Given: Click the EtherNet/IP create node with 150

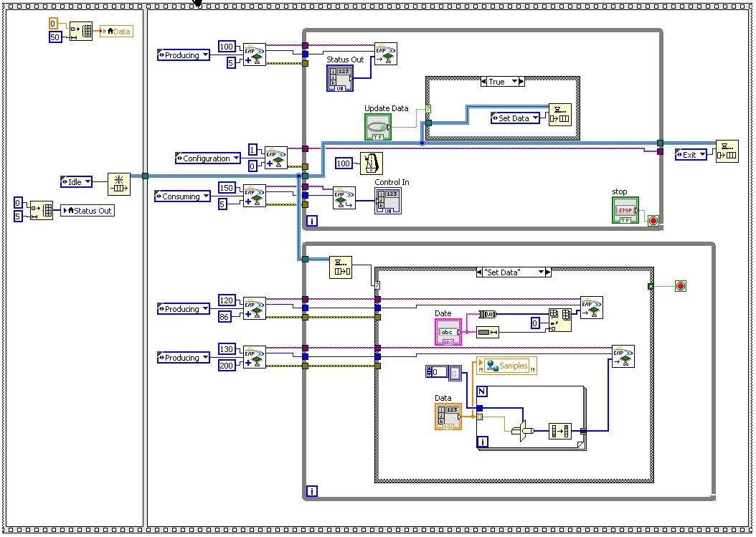Looking at the screenshot, I should coord(255,196).
